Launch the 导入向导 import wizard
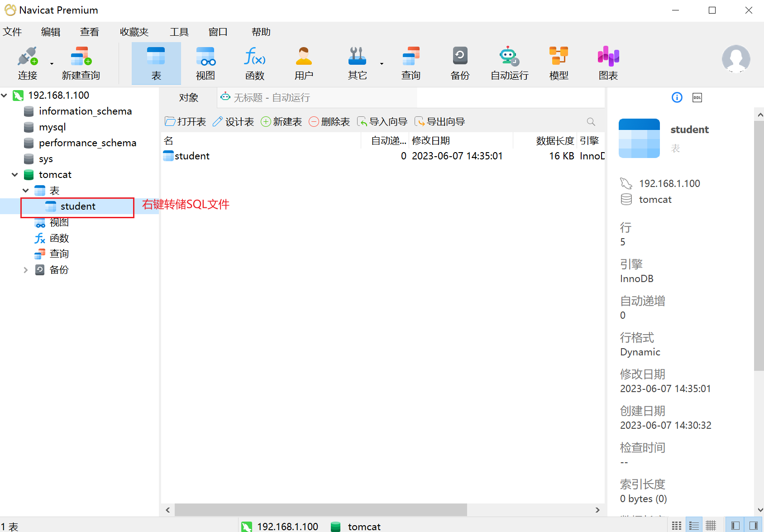This screenshot has height=532, width=764. pos(382,122)
